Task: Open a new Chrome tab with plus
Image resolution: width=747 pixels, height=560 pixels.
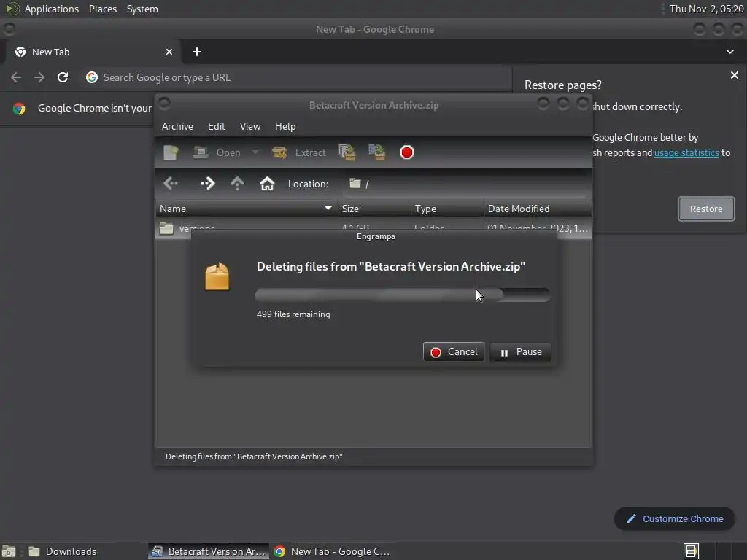Action: tap(197, 52)
